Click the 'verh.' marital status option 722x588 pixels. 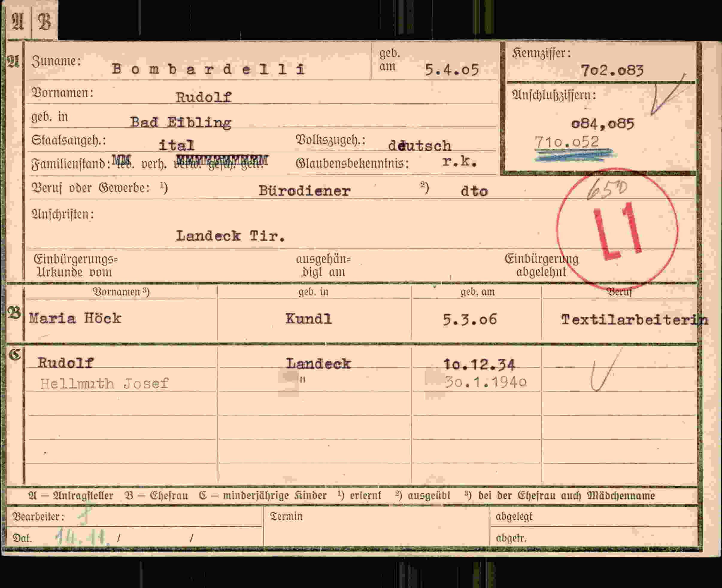pyautogui.click(x=154, y=164)
